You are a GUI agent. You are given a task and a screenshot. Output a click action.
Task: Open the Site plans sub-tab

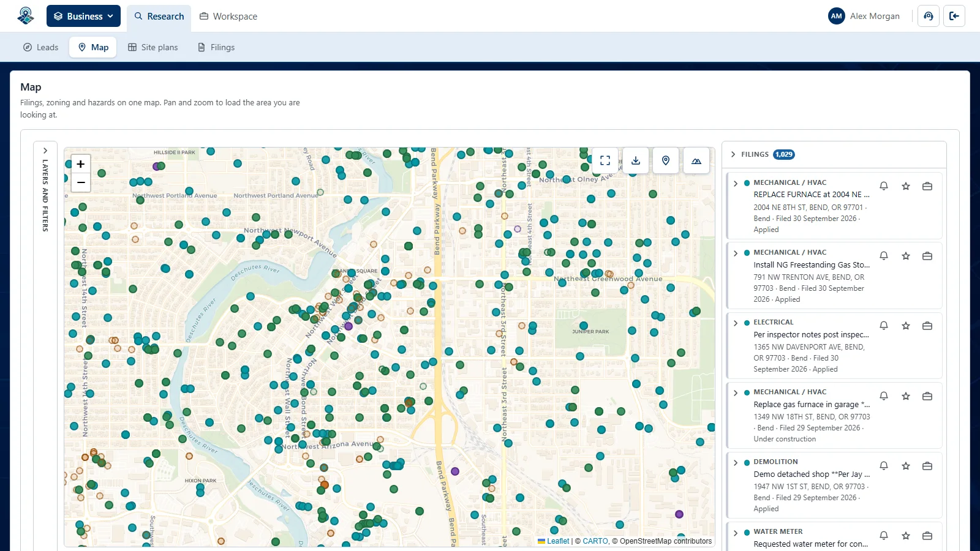pyautogui.click(x=153, y=47)
